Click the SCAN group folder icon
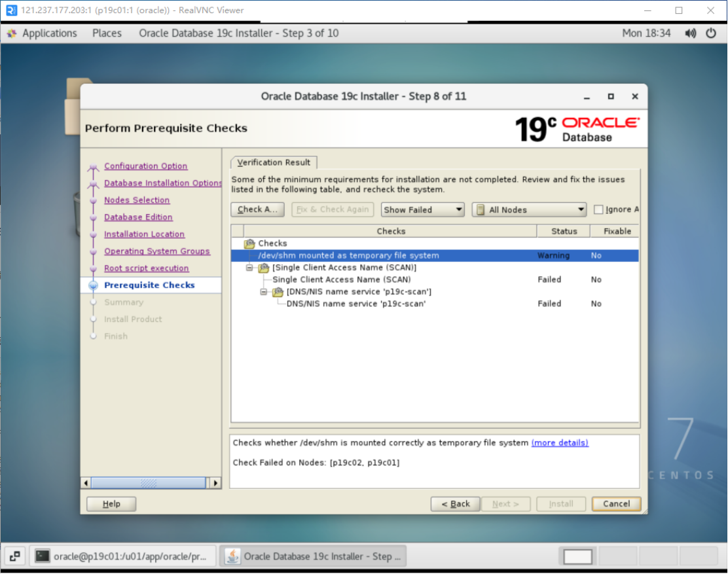Screen dimensions: 728x574 (x=263, y=268)
